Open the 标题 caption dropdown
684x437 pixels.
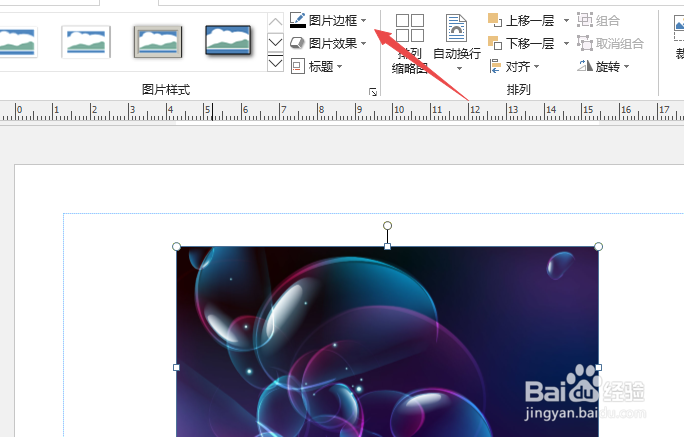[316, 66]
